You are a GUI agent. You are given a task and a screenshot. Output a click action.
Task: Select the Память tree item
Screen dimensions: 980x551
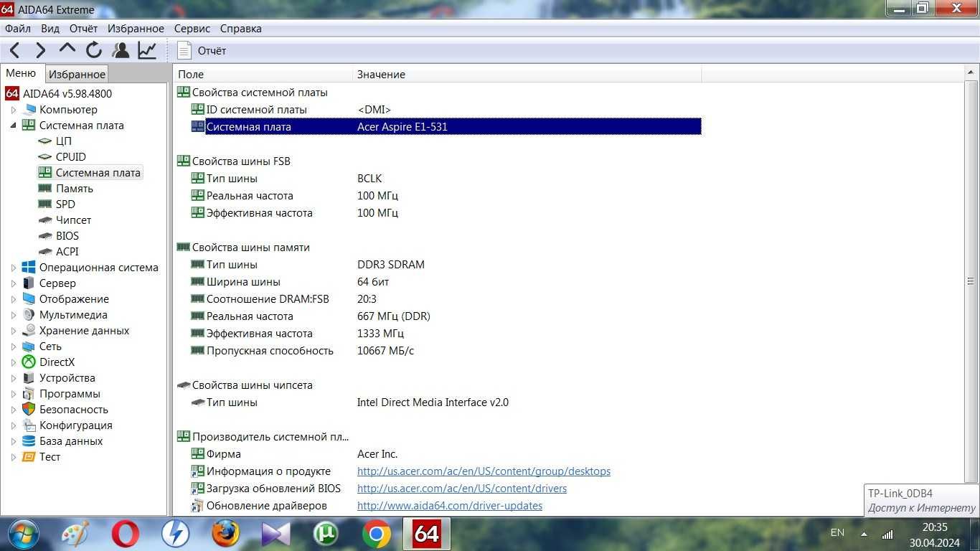74,189
